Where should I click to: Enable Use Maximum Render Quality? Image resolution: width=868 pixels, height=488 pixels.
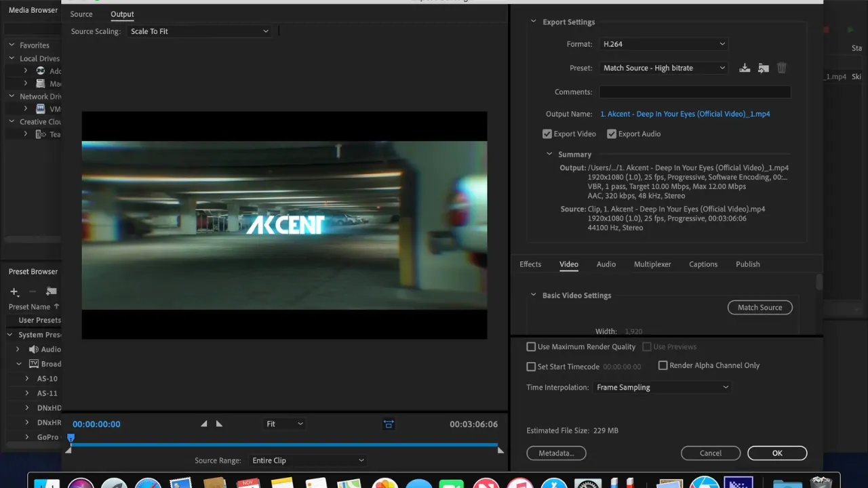[531, 347]
